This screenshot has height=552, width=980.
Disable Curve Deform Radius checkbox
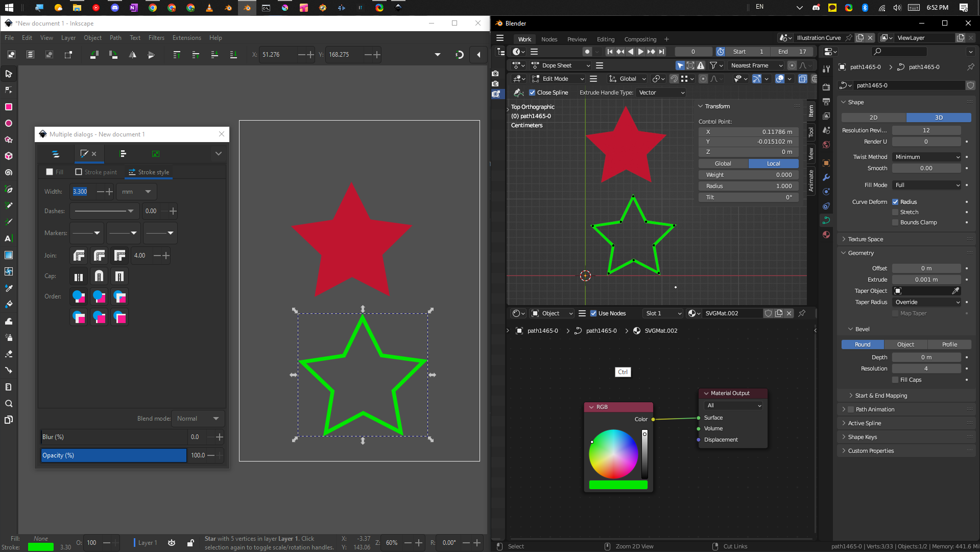coord(895,202)
